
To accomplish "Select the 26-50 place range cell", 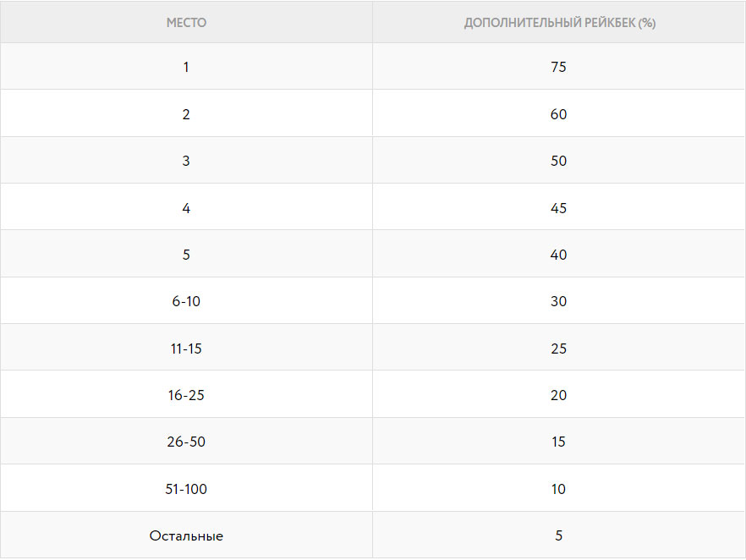I will 186,442.
